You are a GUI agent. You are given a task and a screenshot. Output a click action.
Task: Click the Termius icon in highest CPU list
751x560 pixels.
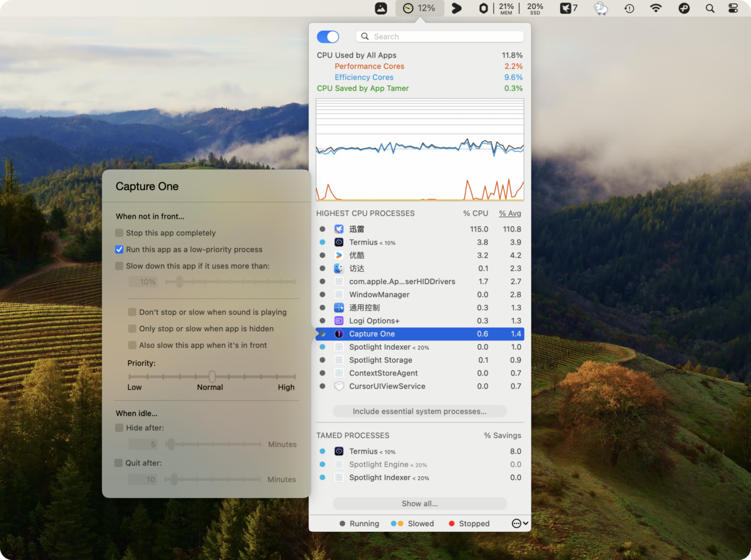point(339,242)
